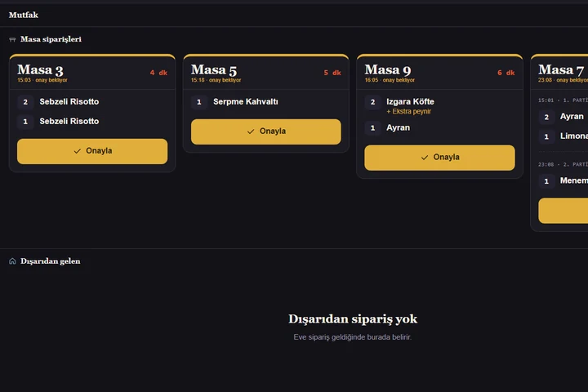Screen dimensions: 588x392
Task: Confirm the Masa 3 order with Onayla
Action: coord(92,151)
